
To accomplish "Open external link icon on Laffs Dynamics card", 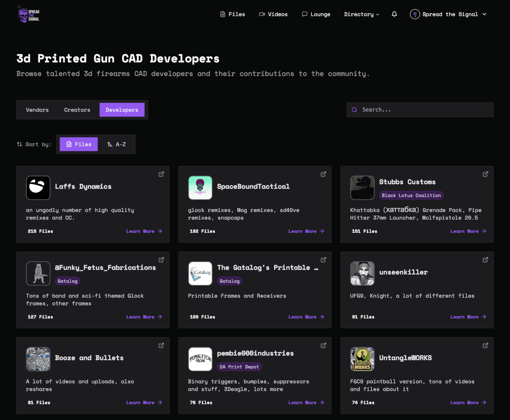I will tap(161, 174).
